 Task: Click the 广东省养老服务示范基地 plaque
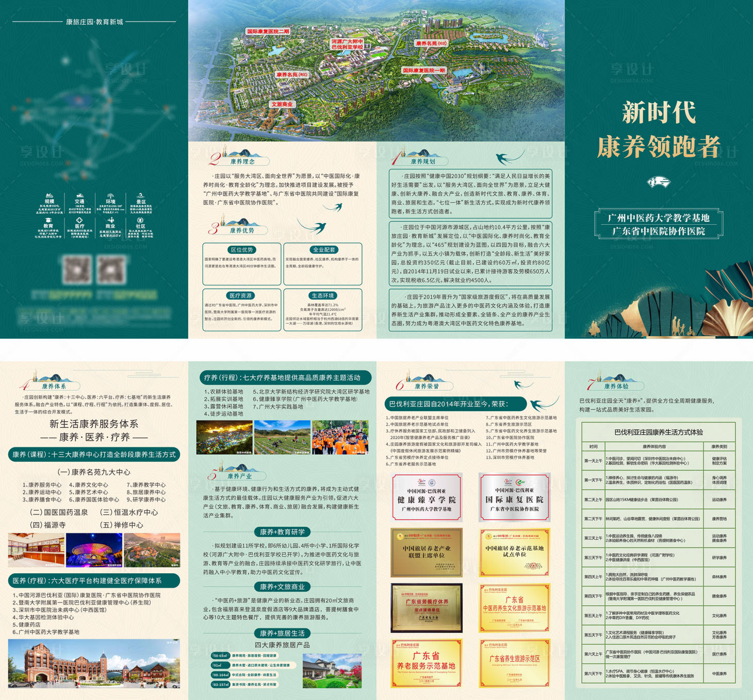(427, 663)
